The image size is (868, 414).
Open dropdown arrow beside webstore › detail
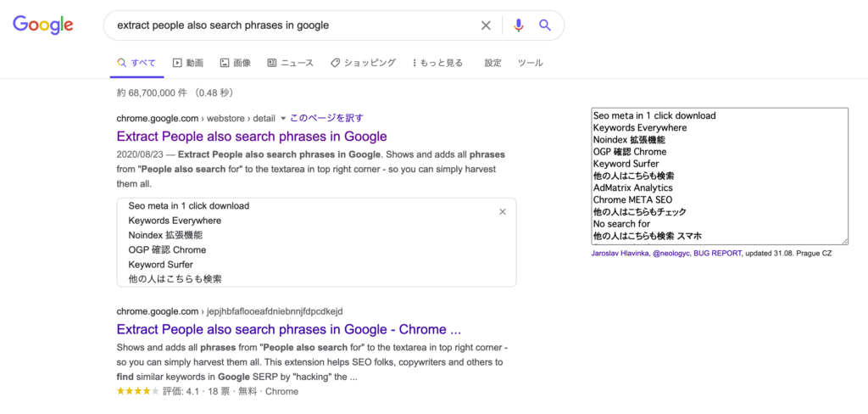[283, 119]
